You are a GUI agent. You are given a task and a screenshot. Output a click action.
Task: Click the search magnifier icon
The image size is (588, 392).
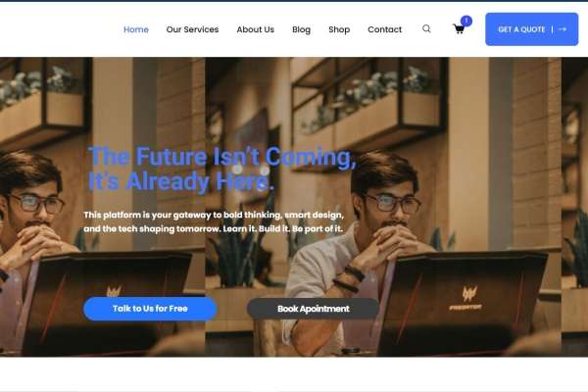pyautogui.click(x=426, y=28)
